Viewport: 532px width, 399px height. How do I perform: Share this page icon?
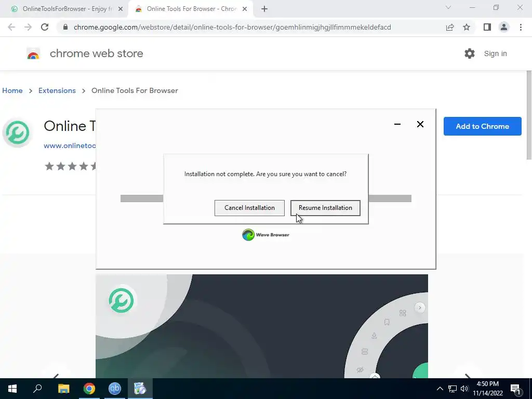click(450, 27)
